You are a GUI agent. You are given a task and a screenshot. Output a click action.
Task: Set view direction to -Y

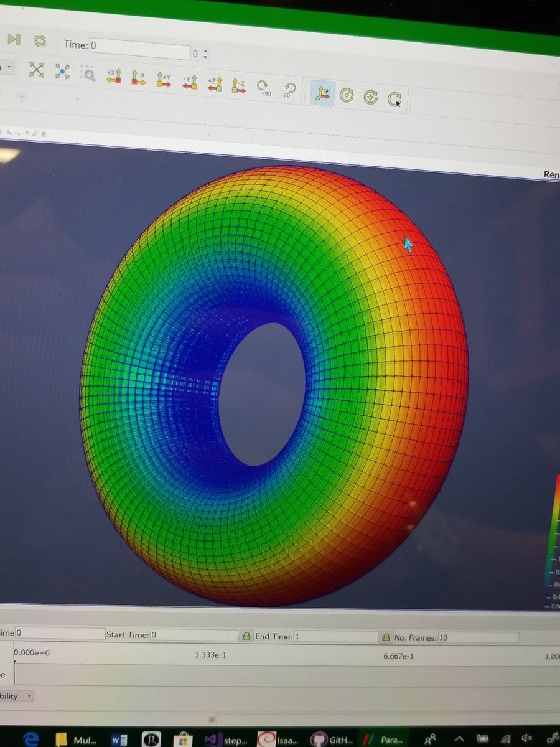click(x=189, y=82)
